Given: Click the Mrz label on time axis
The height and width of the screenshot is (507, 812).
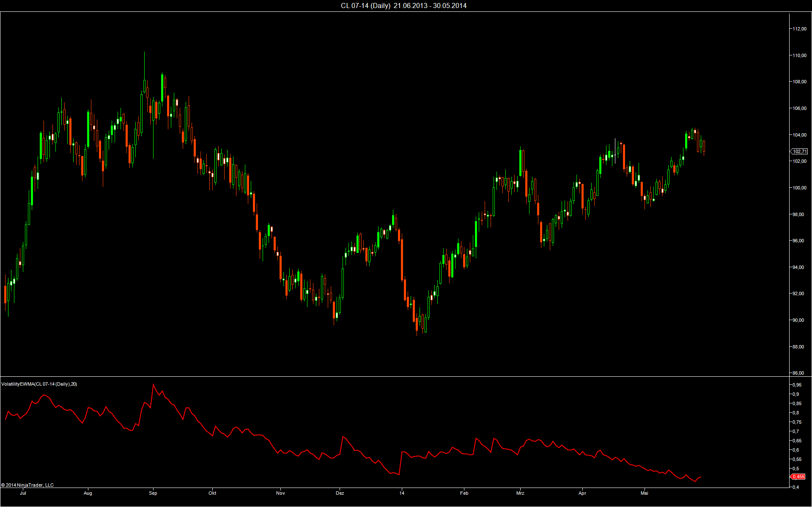Looking at the screenshot, I should (x=520, y=493).
